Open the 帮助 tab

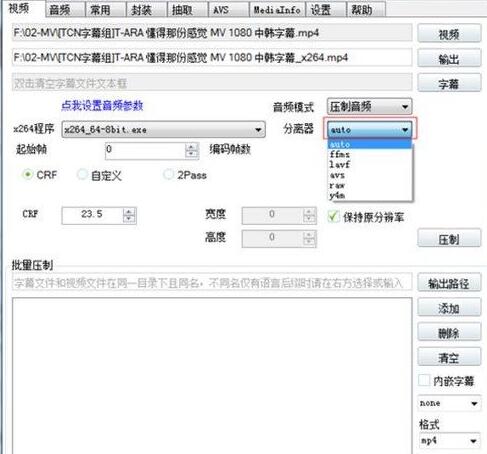[366, 10]
